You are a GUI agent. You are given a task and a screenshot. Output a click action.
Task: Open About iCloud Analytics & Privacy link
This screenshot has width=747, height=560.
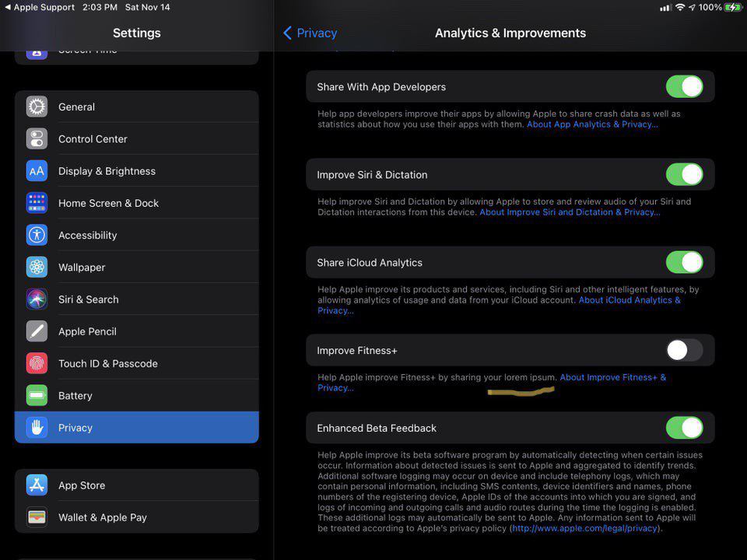[630, 300]
